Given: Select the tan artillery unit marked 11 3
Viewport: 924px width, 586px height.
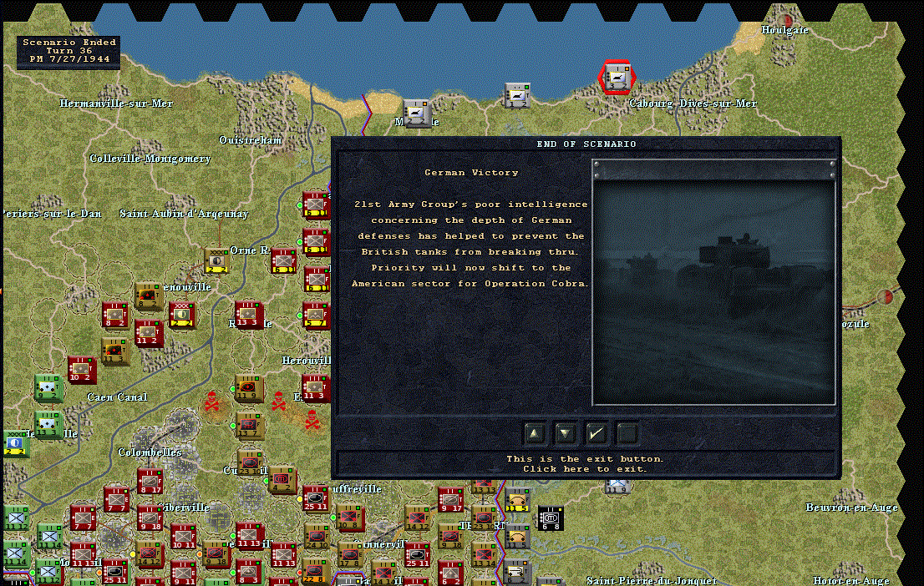Looking at the screenshot, I should [114, 351].
